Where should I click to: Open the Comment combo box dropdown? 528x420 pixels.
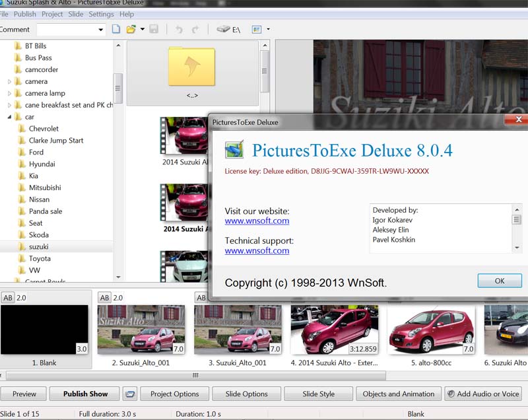(x=101, y=30)
